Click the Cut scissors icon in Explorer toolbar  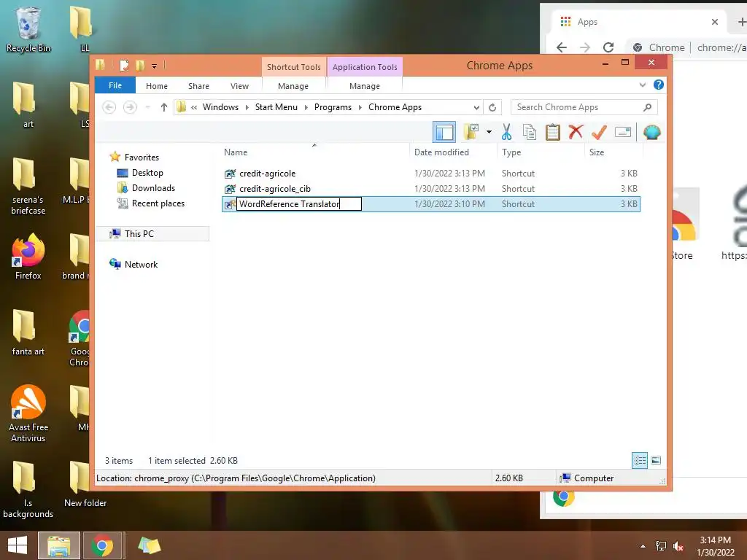pyautogui.click(x=506, y=133)
